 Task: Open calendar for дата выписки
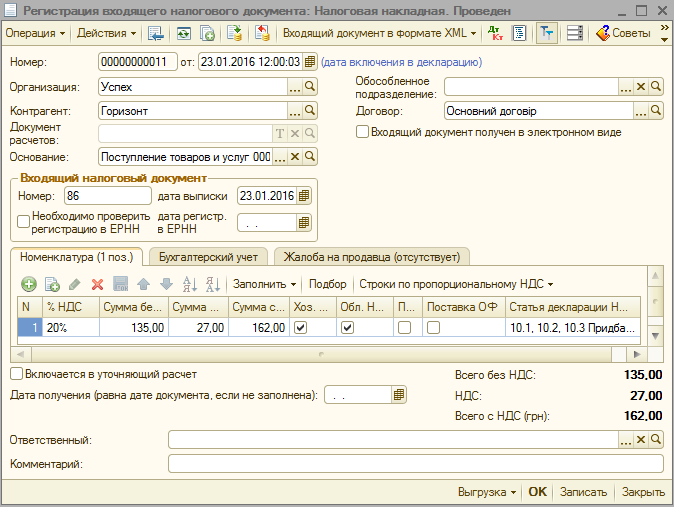[304, 195]
